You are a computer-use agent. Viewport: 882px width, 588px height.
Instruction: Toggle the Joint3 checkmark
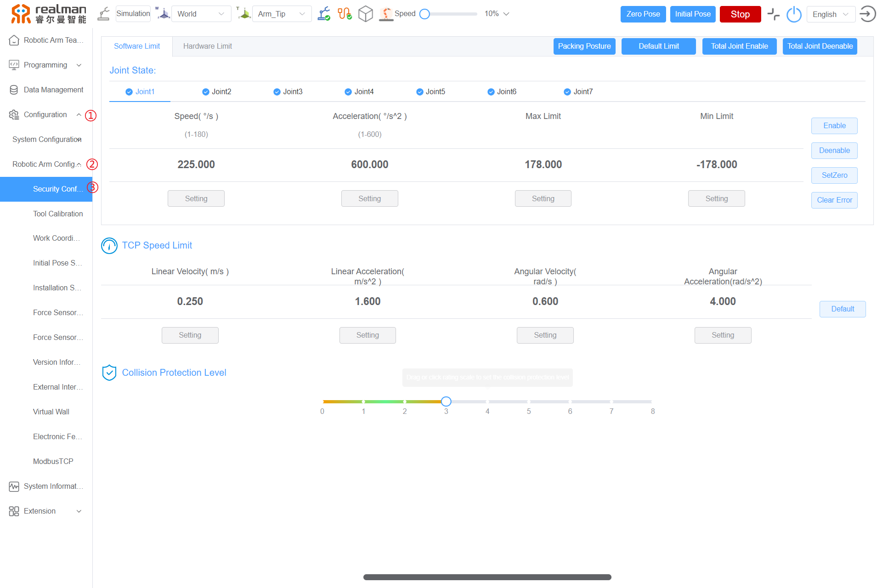coord(277,92)
